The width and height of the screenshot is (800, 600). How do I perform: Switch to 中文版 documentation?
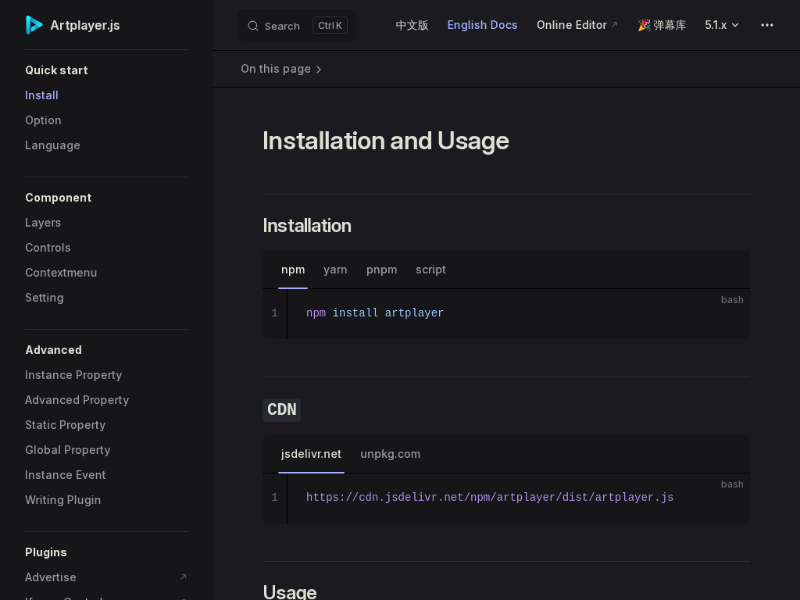point(412,25)
